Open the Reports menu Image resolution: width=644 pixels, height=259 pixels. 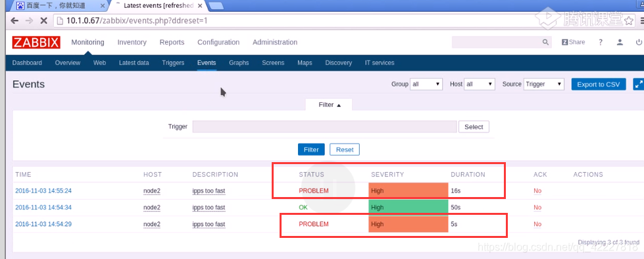click(x=172, y=42)
